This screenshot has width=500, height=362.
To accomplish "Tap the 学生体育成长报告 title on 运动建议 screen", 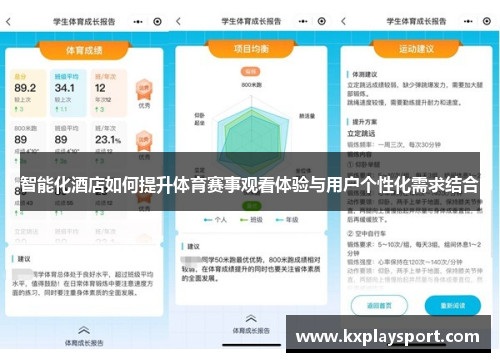I will coord(416,21).
